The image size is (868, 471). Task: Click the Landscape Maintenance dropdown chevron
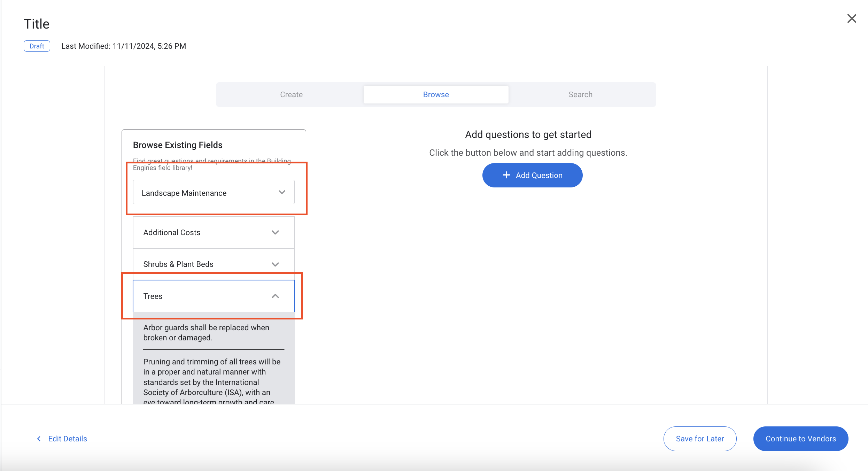coord(282,192)
